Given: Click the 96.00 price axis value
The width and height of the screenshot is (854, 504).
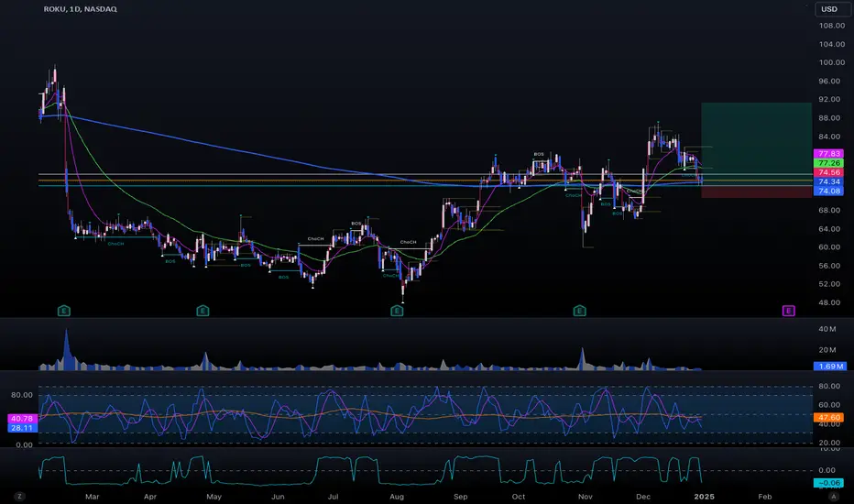Looking at the screenshot, I should click(x=829, y=81).
